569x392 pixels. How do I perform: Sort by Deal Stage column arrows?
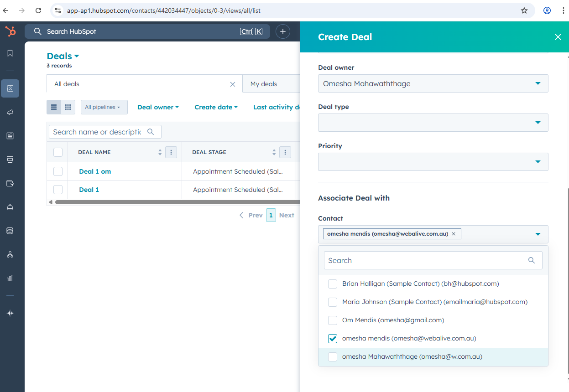pos(274,152)
